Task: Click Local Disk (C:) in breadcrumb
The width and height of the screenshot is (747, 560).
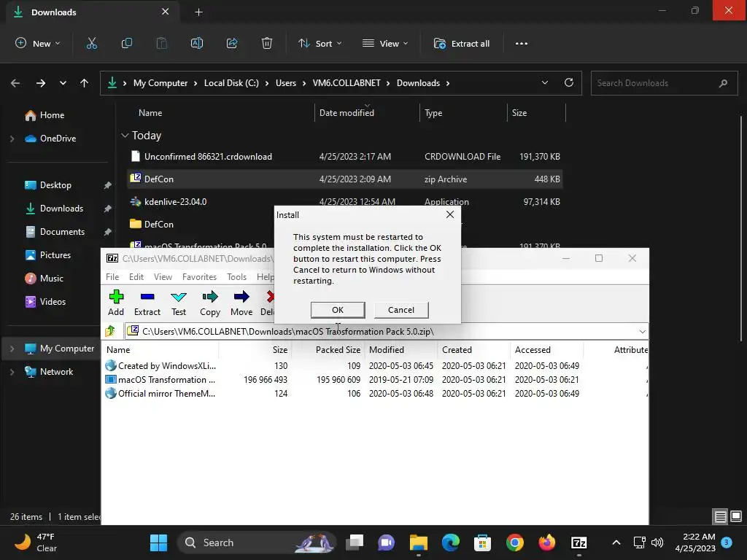Action: point(231,83)
